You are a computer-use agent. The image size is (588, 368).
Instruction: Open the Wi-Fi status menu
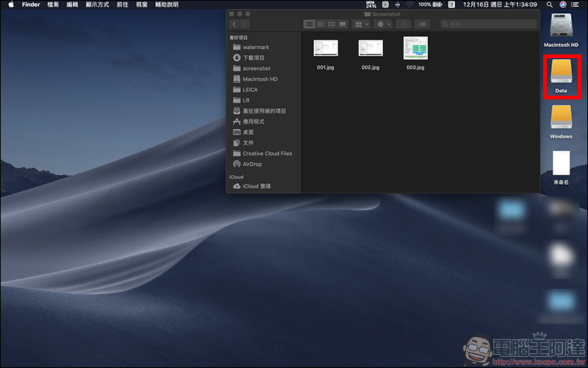[x=409, y=4]
